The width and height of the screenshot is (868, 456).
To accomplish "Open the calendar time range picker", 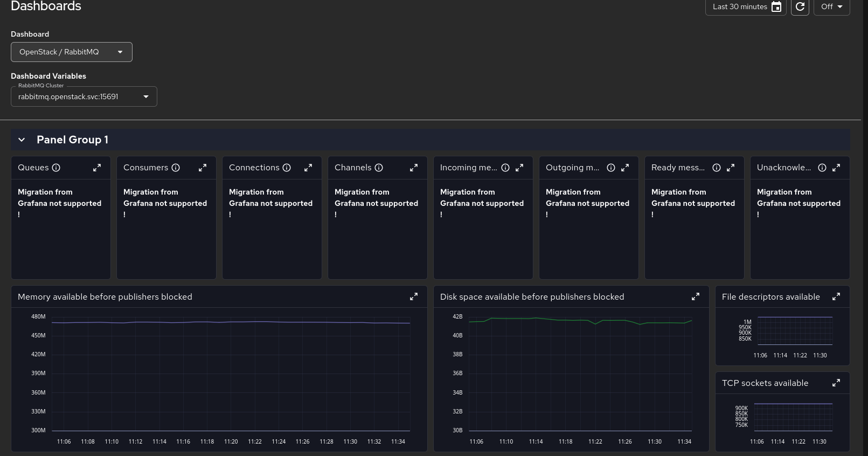I will 776,6.
